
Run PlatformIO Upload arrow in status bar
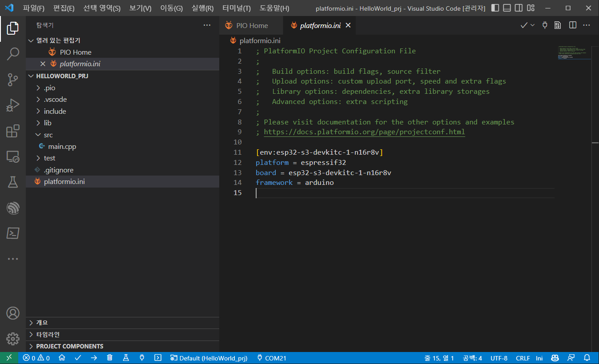pos(94,358)
